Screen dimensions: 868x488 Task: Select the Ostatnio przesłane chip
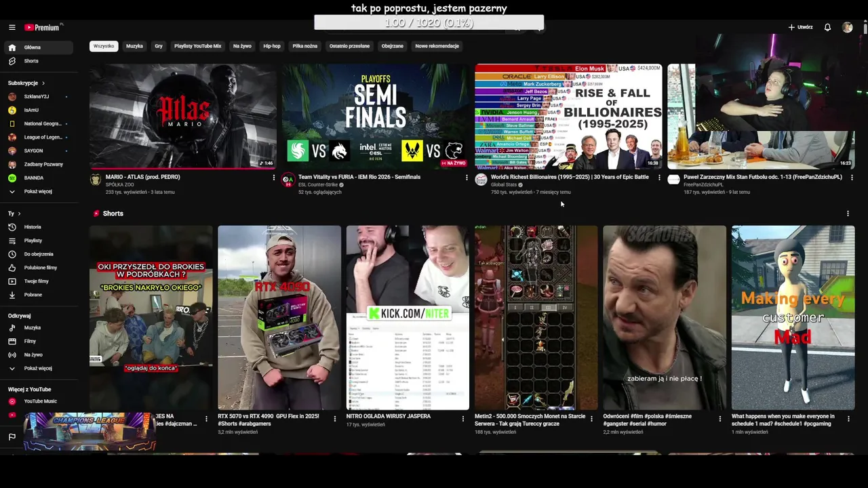(x=349, y=46)
